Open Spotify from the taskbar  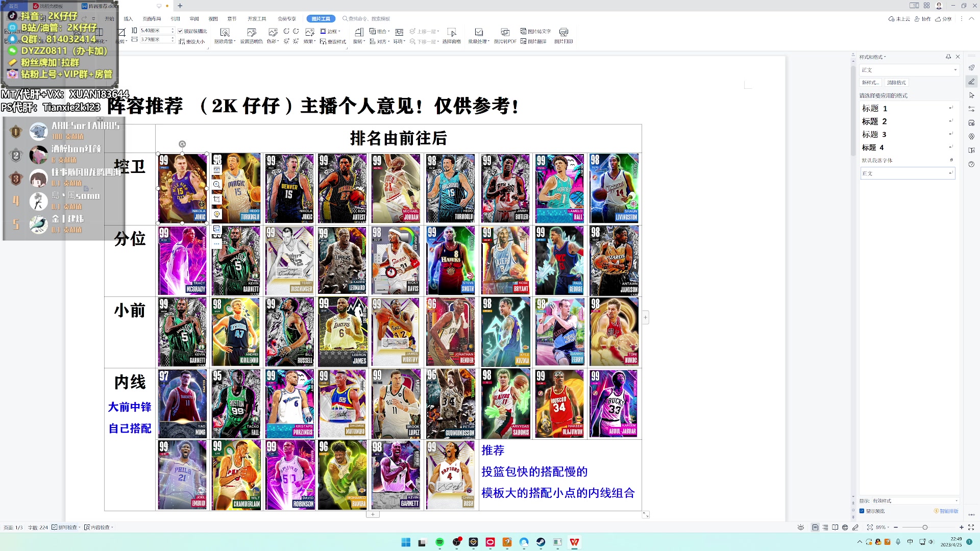[x=439, y=542]
